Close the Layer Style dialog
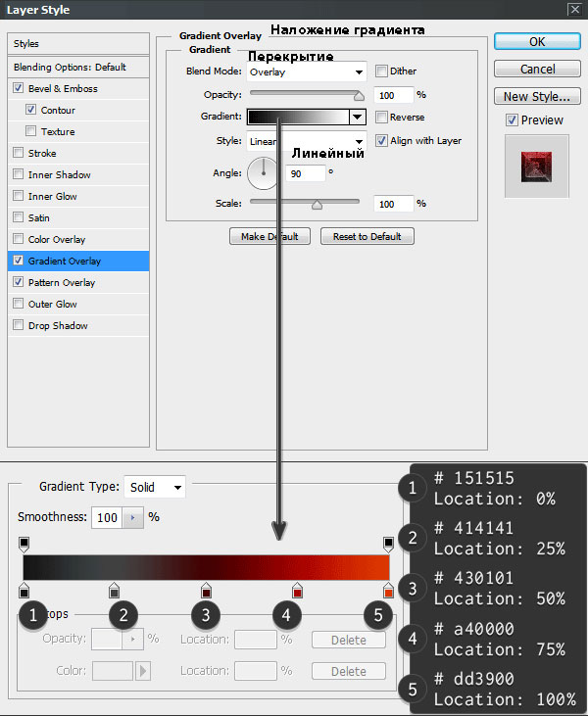The image size is (588, 716). click(x=574, y=9)
